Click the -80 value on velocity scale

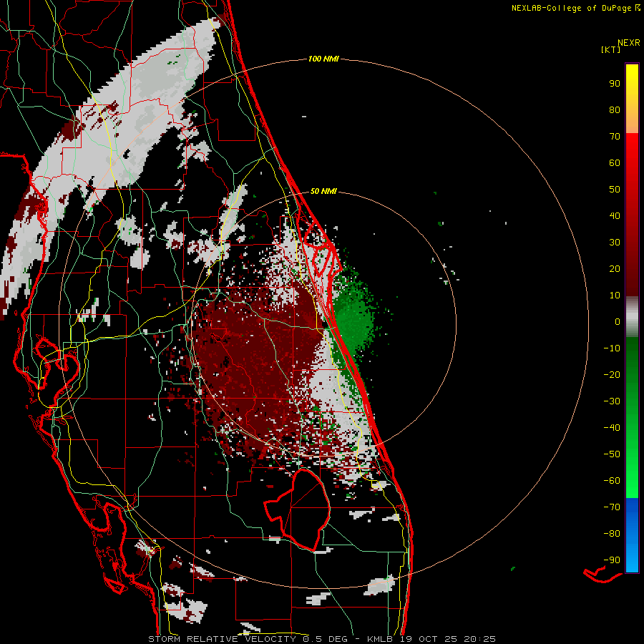point(612,534)
